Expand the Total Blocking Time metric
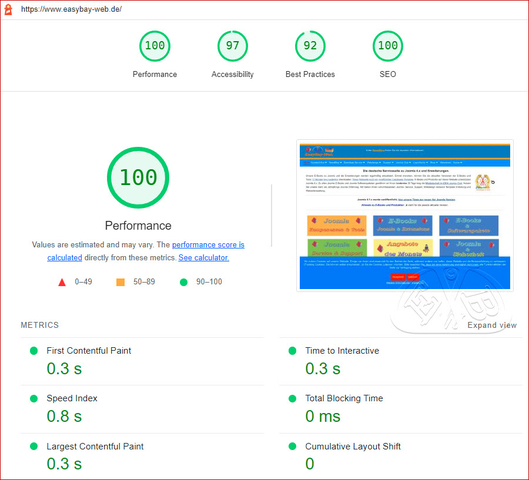Screen dimensions: 529x480 [x=401, y=409]
